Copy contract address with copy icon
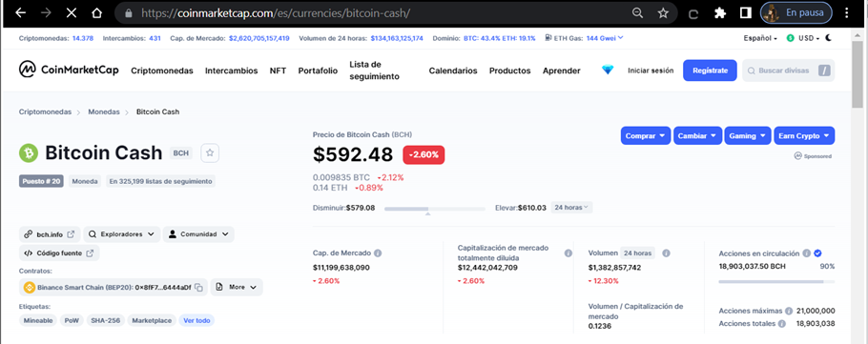Image resolution: width=868 pixels, height=344 pixels. [x=198, y=288]
